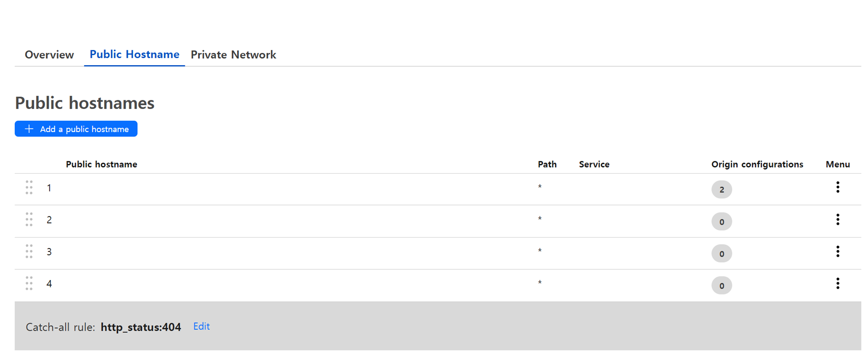
Task: Click row 3 origin configurations count badge
Action: pos(721,254)
